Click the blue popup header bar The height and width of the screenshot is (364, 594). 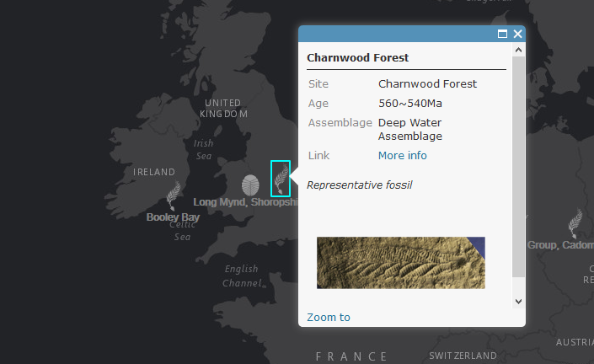click(397, 34)
